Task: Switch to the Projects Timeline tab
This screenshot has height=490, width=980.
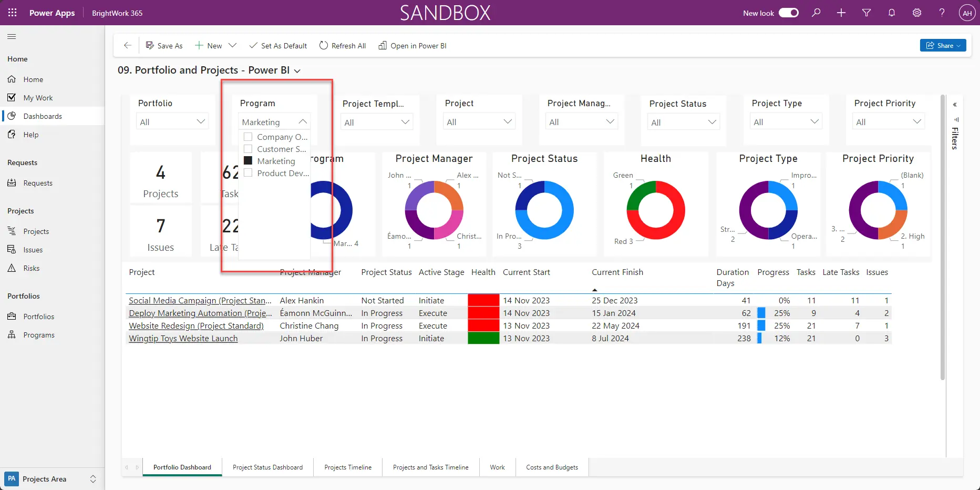Action: [347, 467]
